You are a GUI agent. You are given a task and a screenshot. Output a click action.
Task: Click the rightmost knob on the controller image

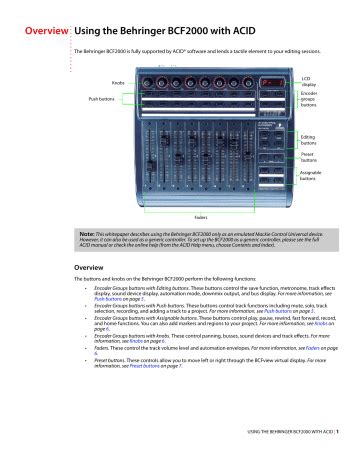[248, 82]
